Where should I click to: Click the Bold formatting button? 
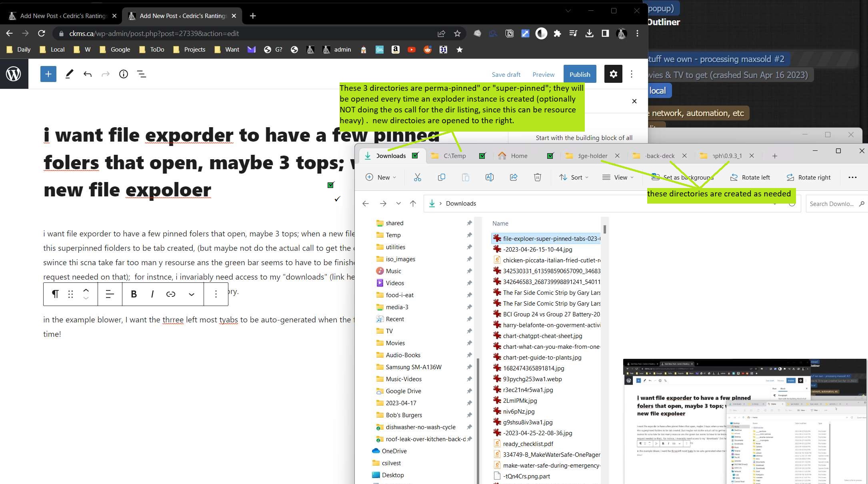[134, 294]
